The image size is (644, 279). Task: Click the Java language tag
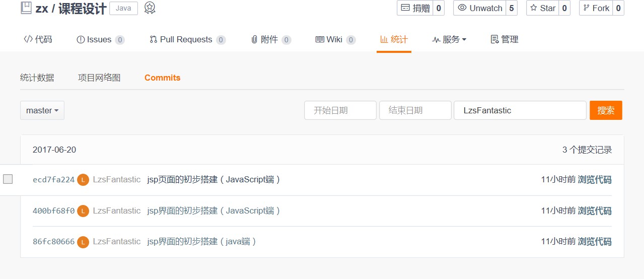[123, 9]
